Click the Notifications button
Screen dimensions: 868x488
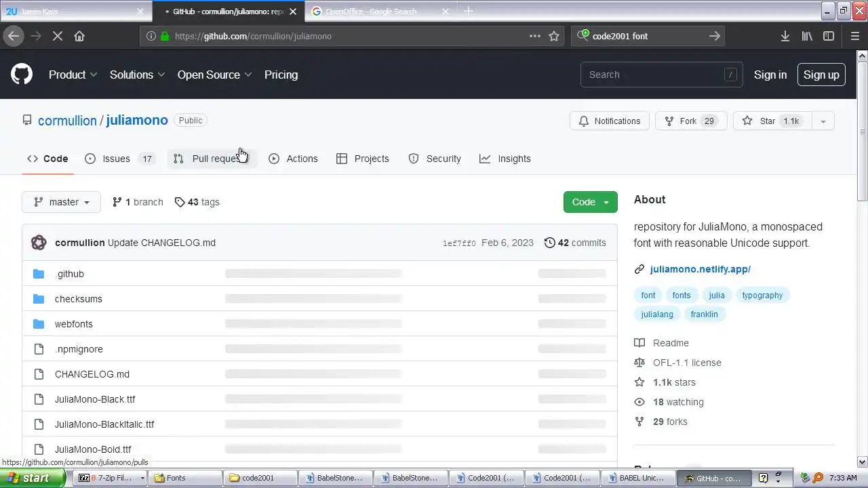tap(610, 121)
